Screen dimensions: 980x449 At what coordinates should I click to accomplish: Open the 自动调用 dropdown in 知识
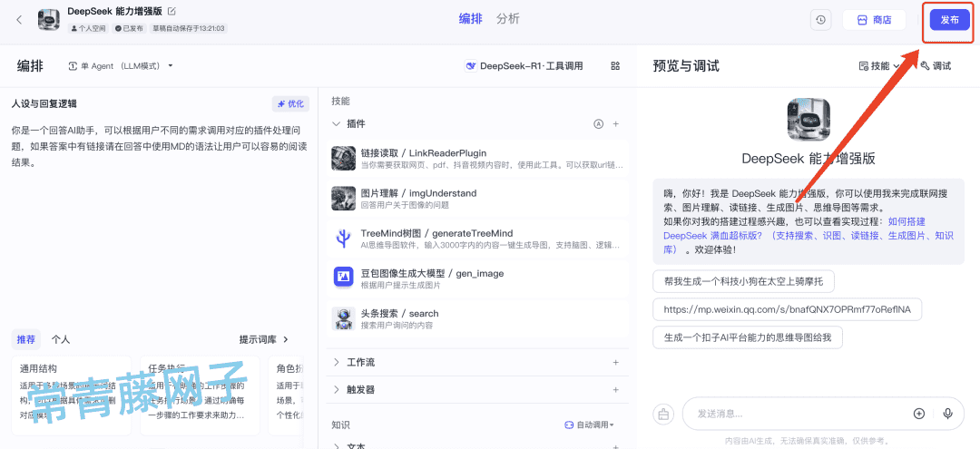(x=590, y=425)
